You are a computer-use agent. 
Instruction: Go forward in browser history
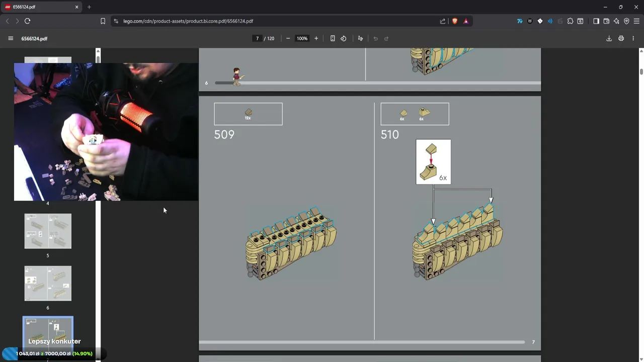click(x=17, y=21)
